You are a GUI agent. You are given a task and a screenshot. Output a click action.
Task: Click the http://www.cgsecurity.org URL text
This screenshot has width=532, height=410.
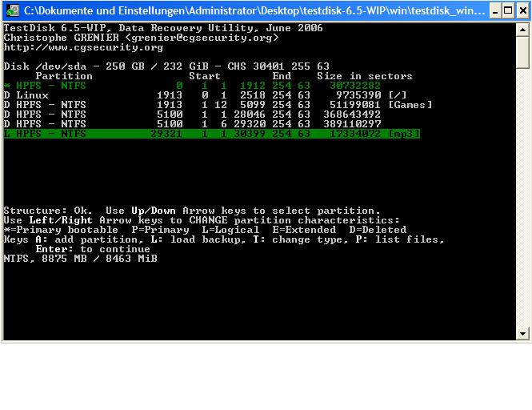coord(83,47)
